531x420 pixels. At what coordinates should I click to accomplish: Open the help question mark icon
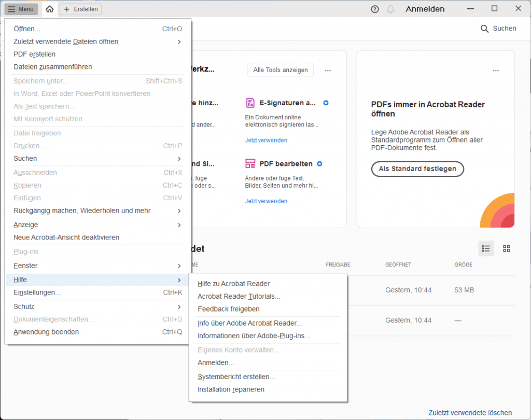tap(374, 9)
